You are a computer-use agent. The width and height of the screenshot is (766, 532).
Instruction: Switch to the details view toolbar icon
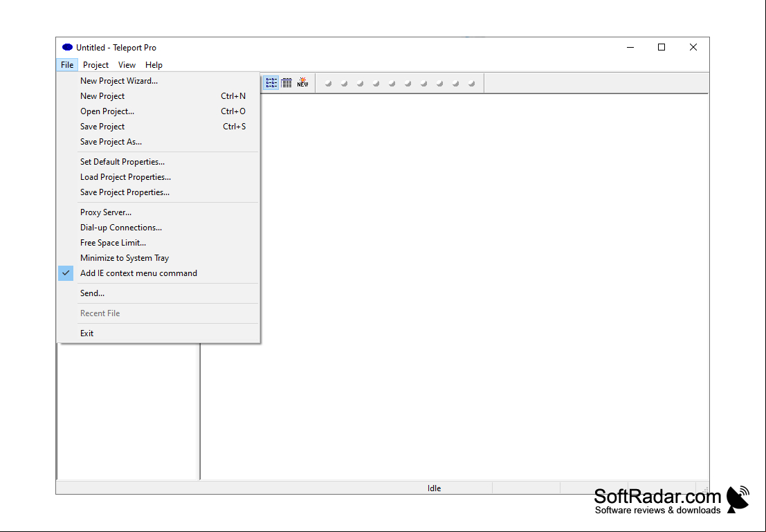[x=286, y=83]
